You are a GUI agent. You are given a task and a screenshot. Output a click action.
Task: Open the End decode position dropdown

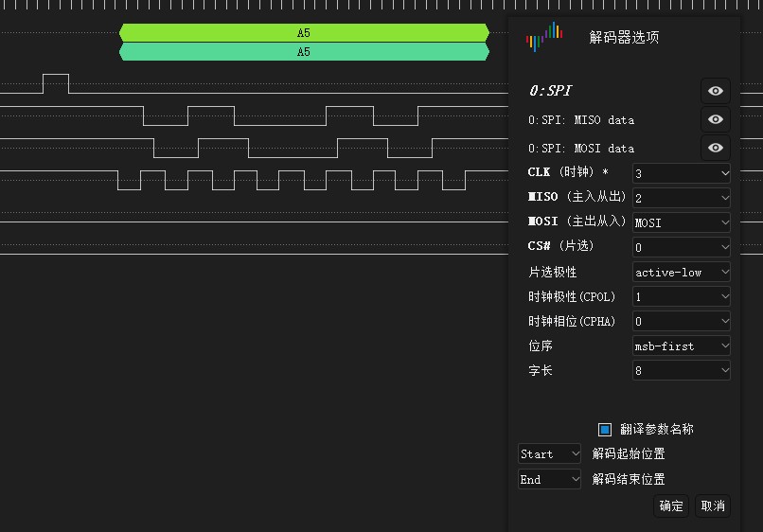(x=549, y=479)
